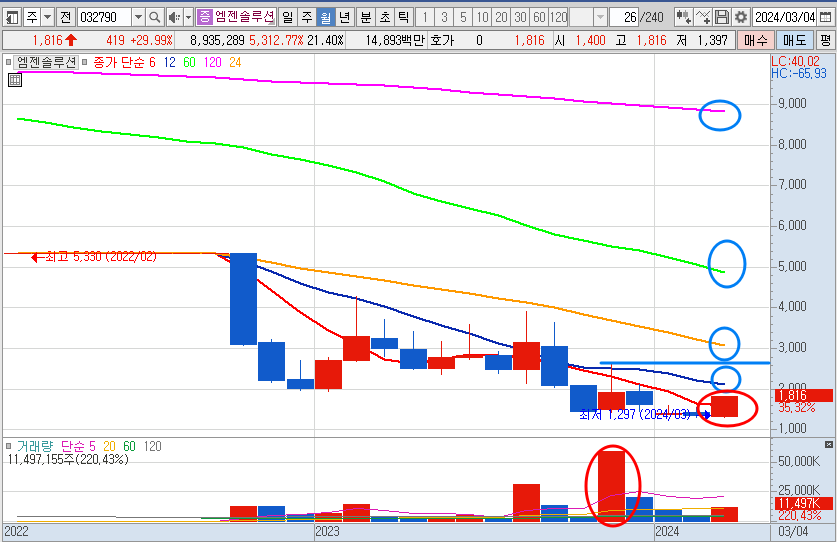Screen dimensions: 837x542
Task: Open the calendar date picker icon
Action: tap(825, 18)
